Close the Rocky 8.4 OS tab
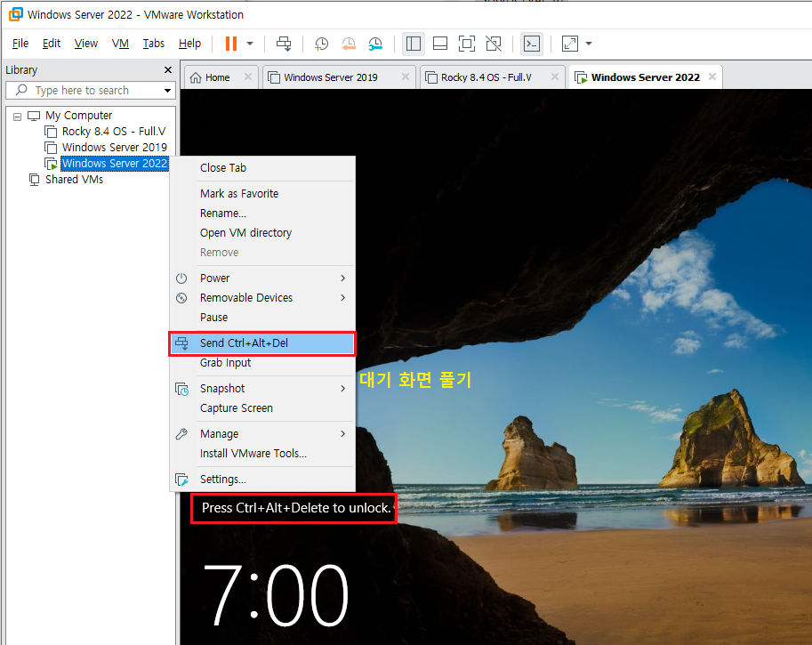Viewport: 812px width, 645px height. pyautogui.click(x=555, y=77)
